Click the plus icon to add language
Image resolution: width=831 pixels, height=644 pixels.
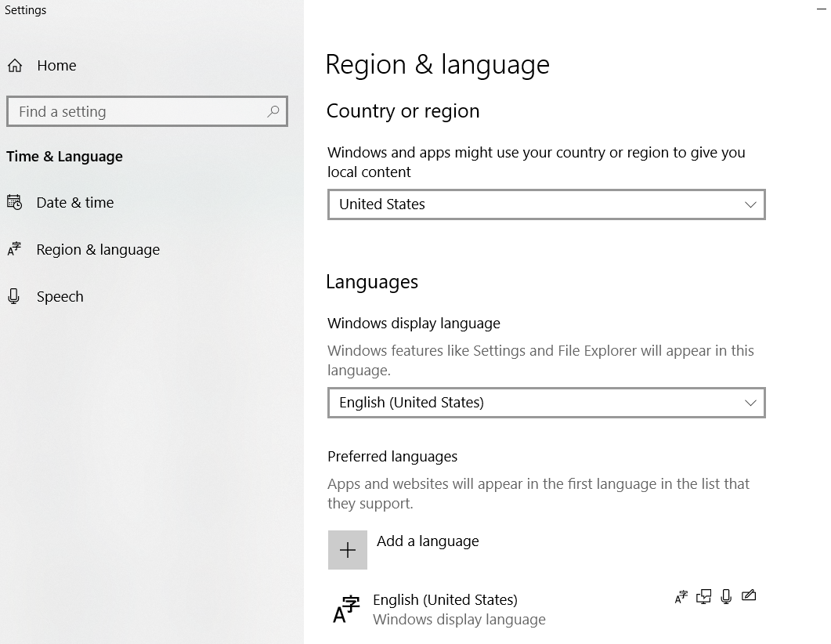[348, 550]
